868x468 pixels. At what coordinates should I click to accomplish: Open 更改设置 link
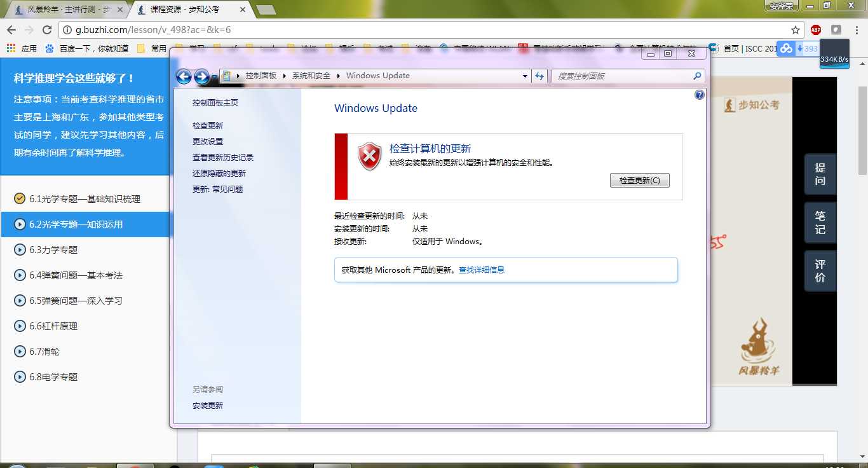[208, 142]
